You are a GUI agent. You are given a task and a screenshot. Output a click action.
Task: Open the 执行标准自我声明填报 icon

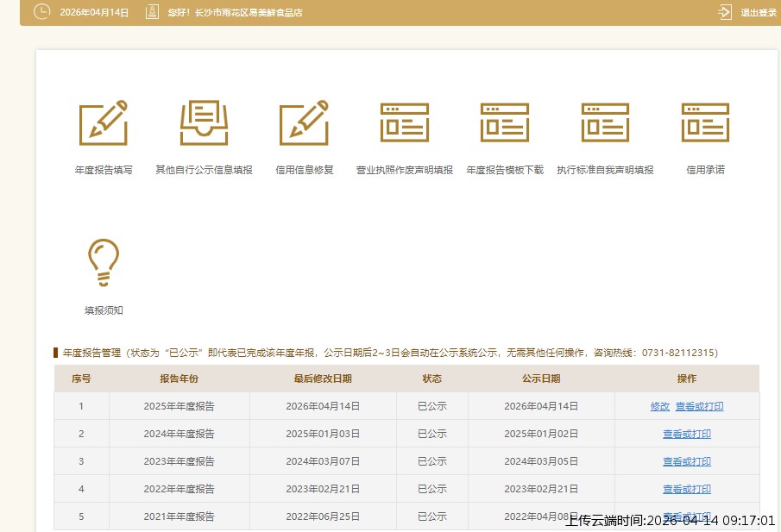tap(605, 122)
